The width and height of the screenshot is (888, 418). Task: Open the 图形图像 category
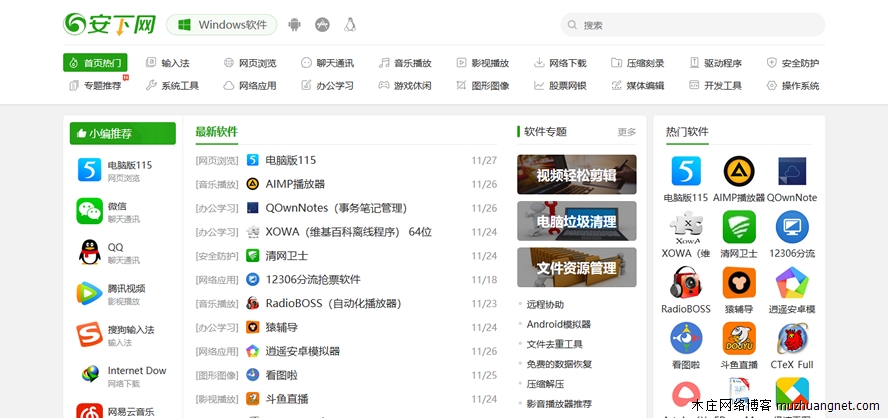(483, 86)
